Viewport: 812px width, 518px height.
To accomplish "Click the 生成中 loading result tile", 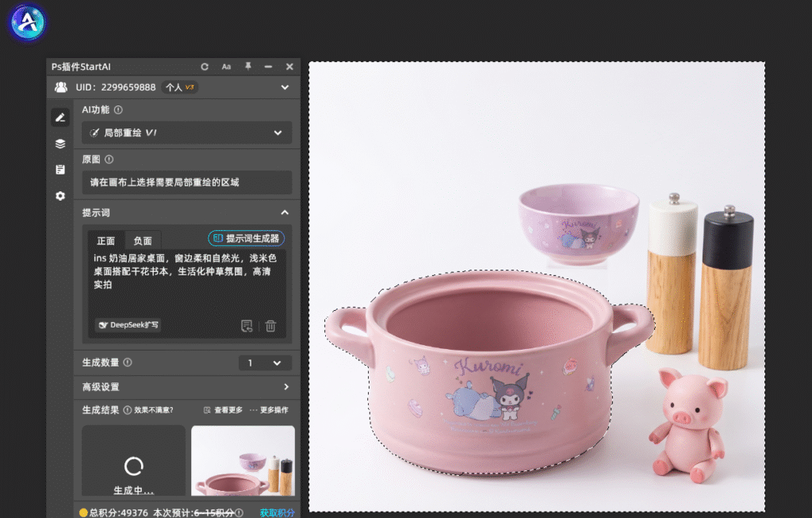I will [x=133, y=461].
